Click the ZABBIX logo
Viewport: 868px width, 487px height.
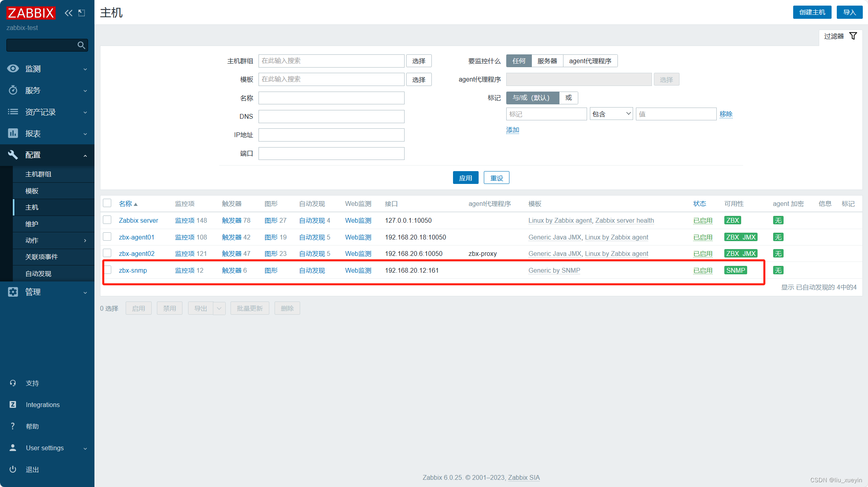coord(31,13)
